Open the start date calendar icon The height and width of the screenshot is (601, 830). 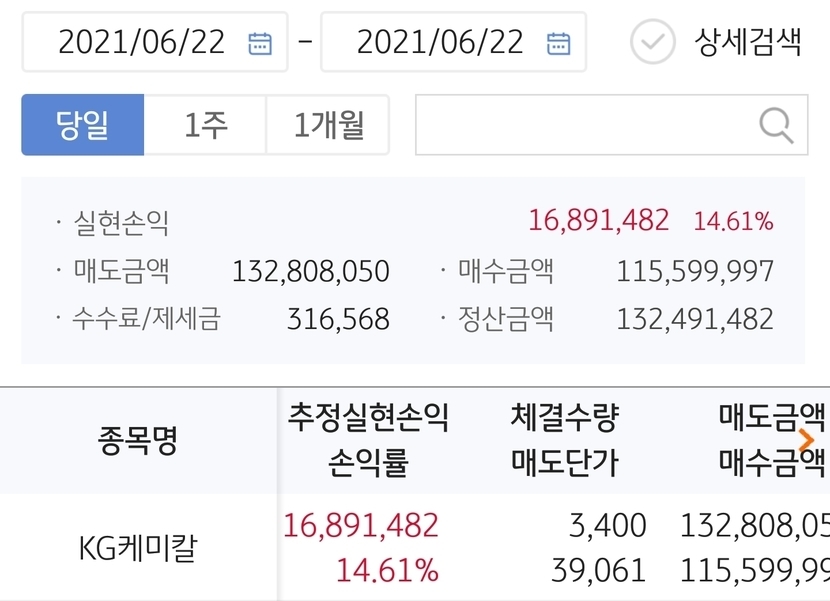tap(260, 43)
